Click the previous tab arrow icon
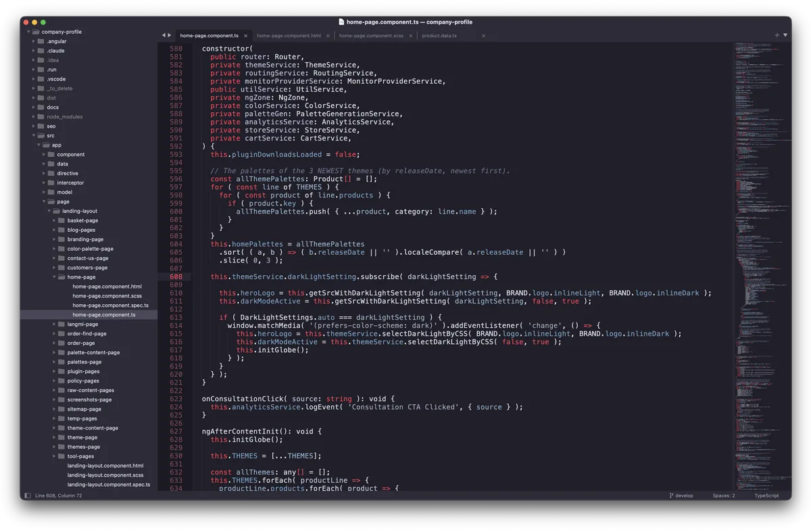Screen dimensions: 811x532 coord(164,35)
